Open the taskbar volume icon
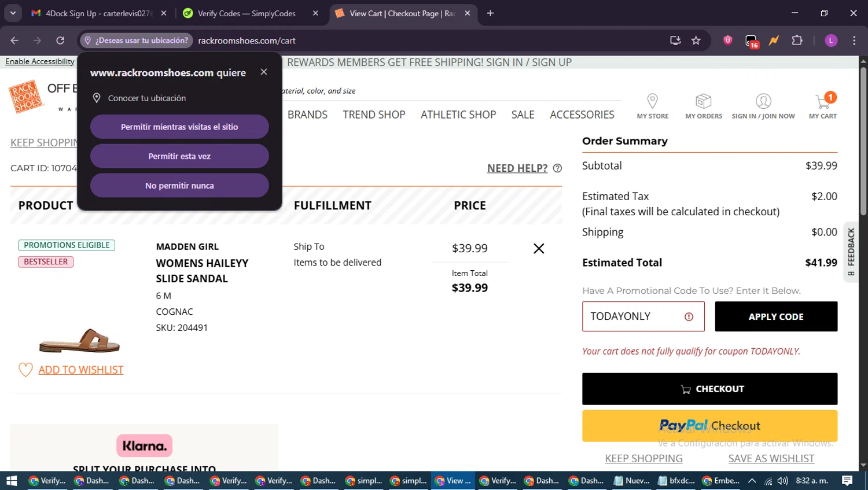Viewport: 868px width, 490px height. (782, 481)
